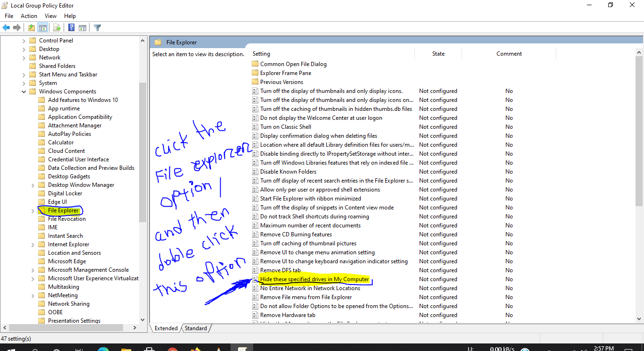Select the AutoPlay Policies tree item
The height and width of the screenshot is (351, 644).
pos(69,134)
